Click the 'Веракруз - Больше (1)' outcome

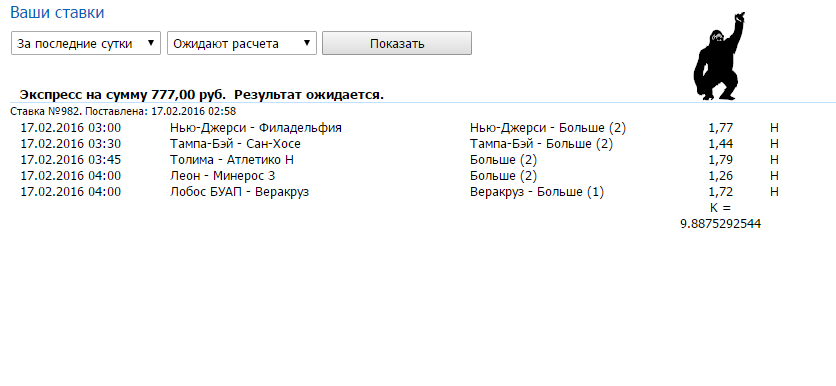[x=537, y=192]
